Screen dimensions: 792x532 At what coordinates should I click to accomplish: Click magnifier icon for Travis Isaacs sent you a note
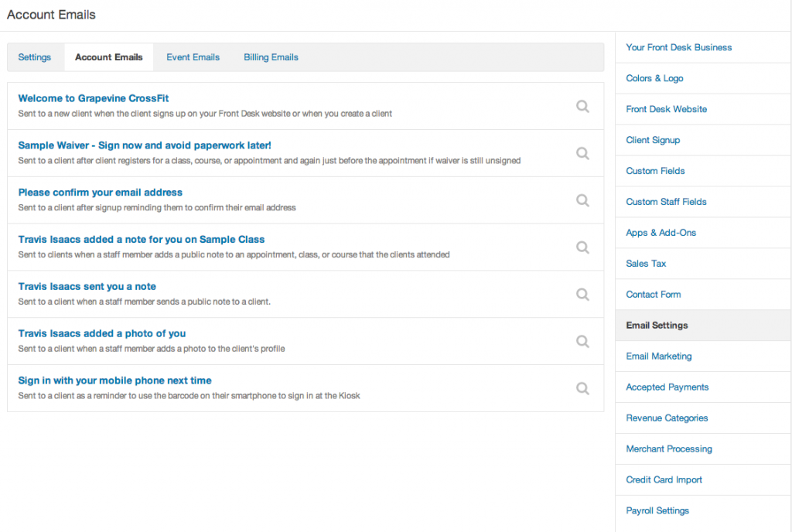582,295
